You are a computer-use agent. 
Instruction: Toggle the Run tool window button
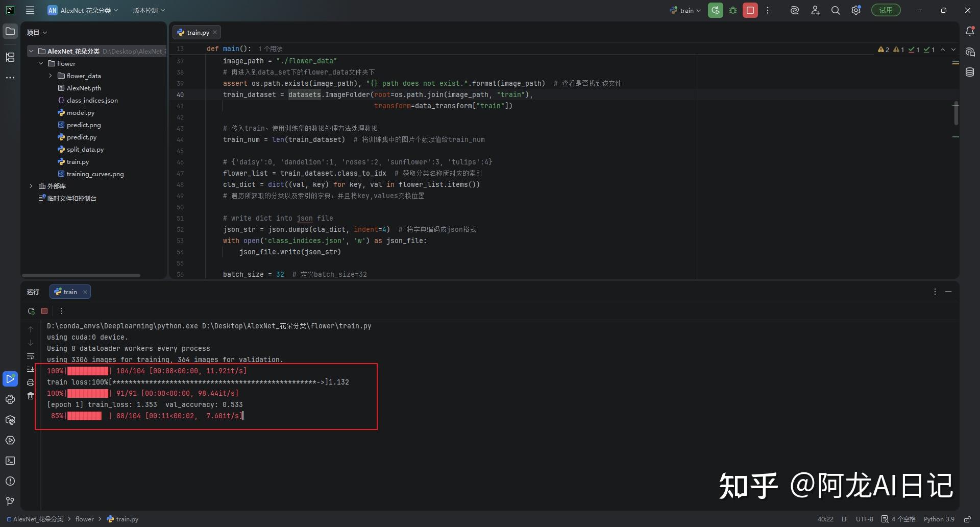pyautogui.click(x=10, y=379)
